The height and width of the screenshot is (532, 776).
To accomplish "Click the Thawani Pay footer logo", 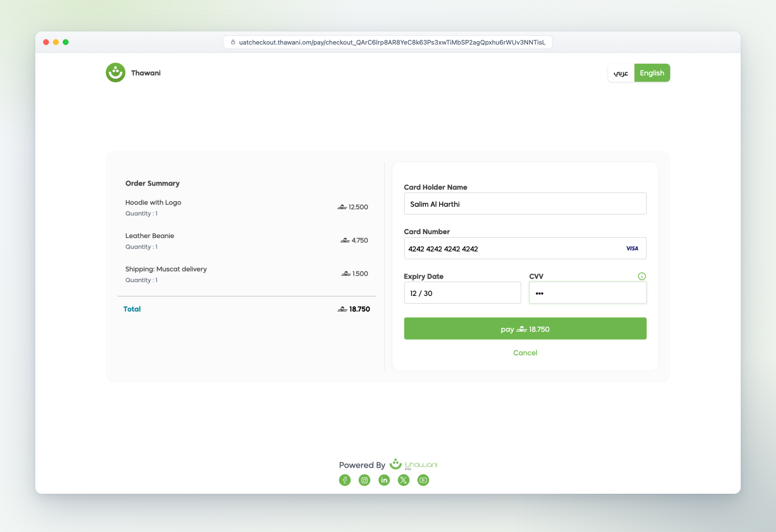I will [x=413, y=464].
